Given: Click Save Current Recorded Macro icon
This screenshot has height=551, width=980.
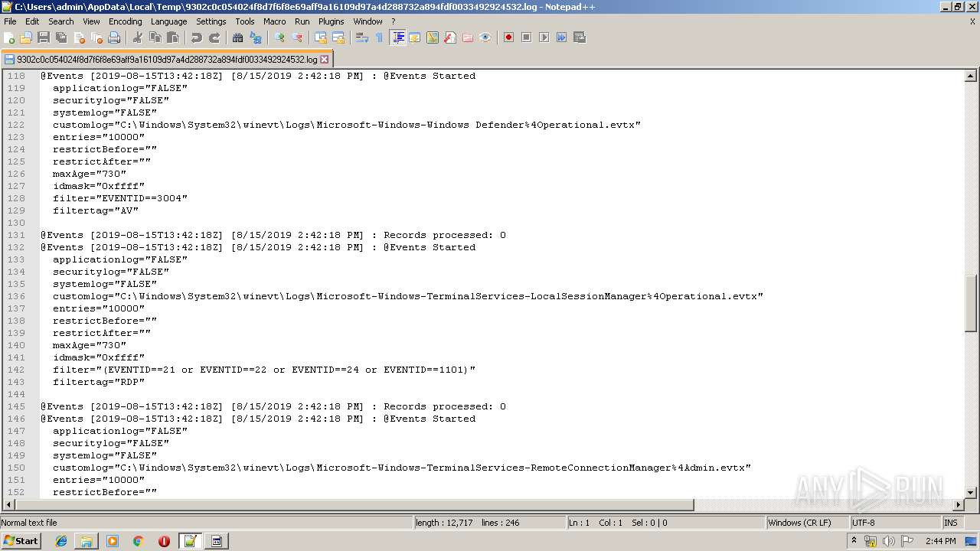Looking at the screenshot, I should (x=579, y=37).
